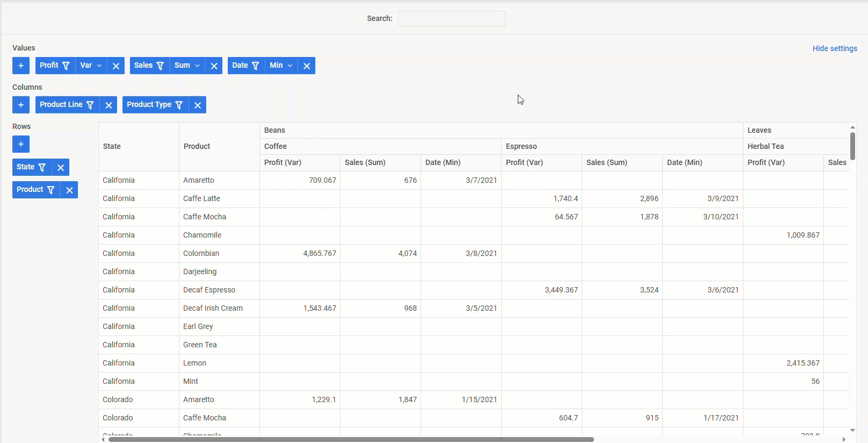
Task: Click Sales (Sum) header under Espresso
Action: tap(622, 162)
